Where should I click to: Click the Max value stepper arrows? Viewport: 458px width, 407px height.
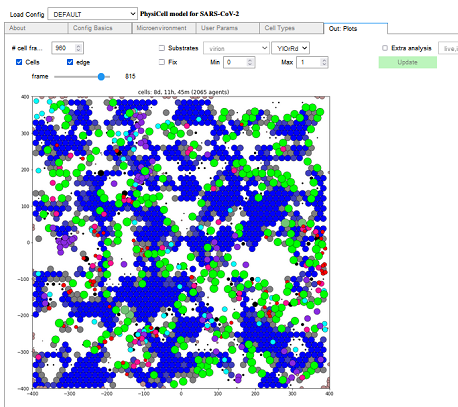pyautogui.click(x=324, y=62)
